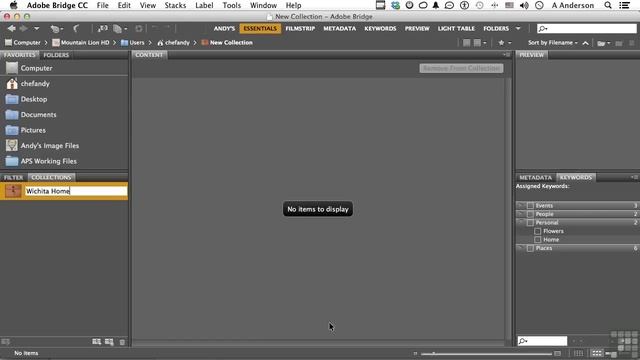Image resolution: width=640 pixels, height=360 pixels.
Task: Click the keywords search field
Action: click(542, 341)
